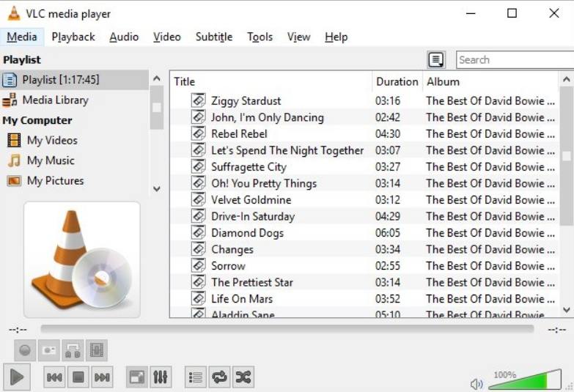Select Playlist [1:17:45] in sidebar
The width and height of the screenshot is (574, 392).
coord(74,80)
